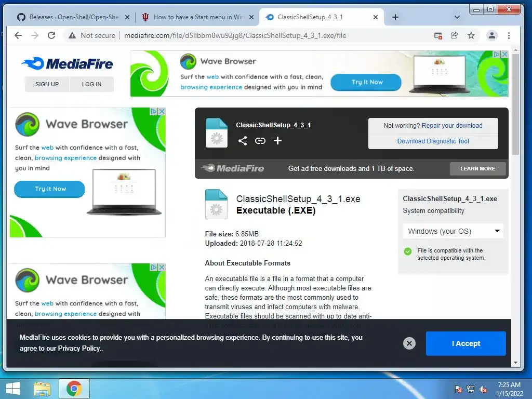Click Repair your download link
This screenshot has height=399, width=532.
coord(452,126)
